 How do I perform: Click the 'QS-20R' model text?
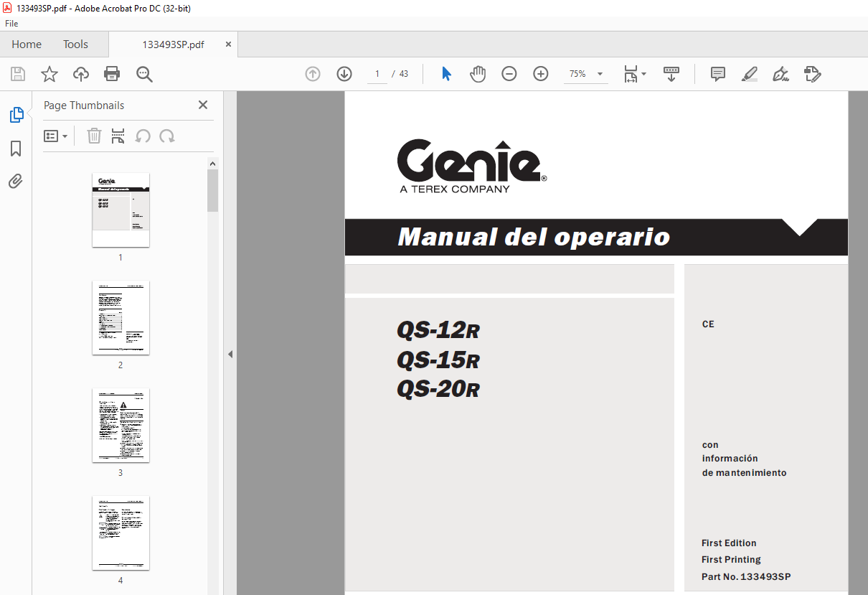click(x=438, y=389)
